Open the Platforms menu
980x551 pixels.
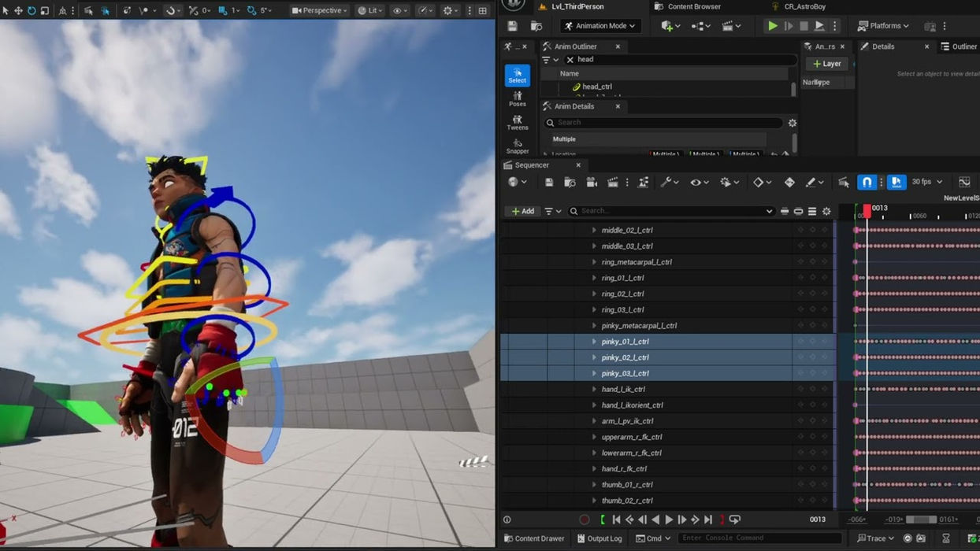tap(883, 26)
